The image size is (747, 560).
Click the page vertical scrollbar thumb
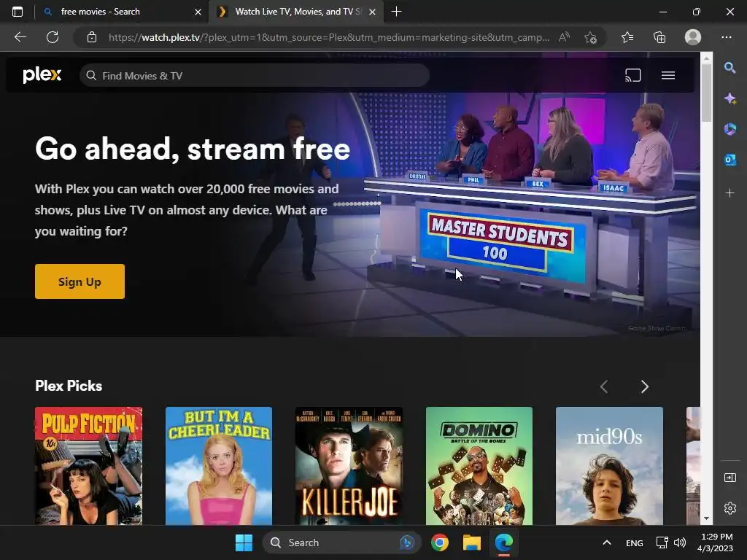coord(706,93)
